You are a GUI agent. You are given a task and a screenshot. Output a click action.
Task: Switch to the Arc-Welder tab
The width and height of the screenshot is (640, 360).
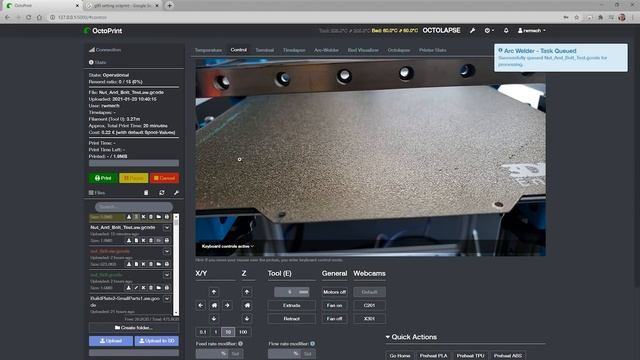point(326,50)
